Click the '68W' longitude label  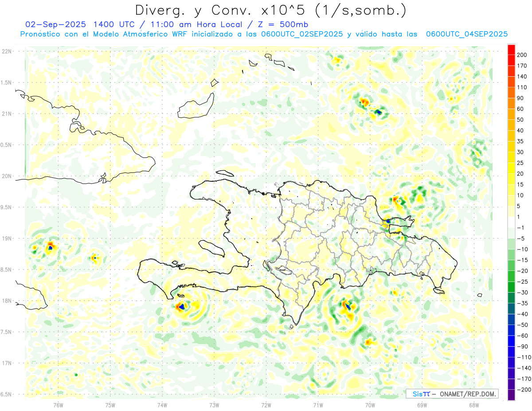point(474,404)
